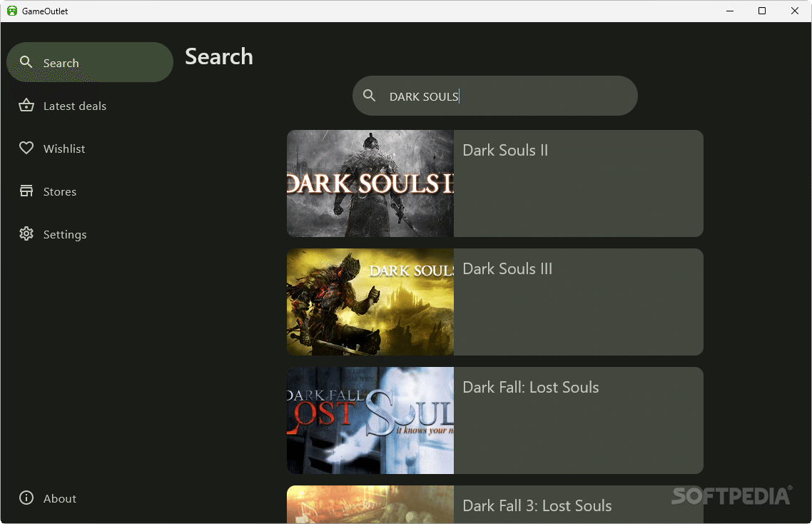Click the Settings gear icon

coord(26,233)
